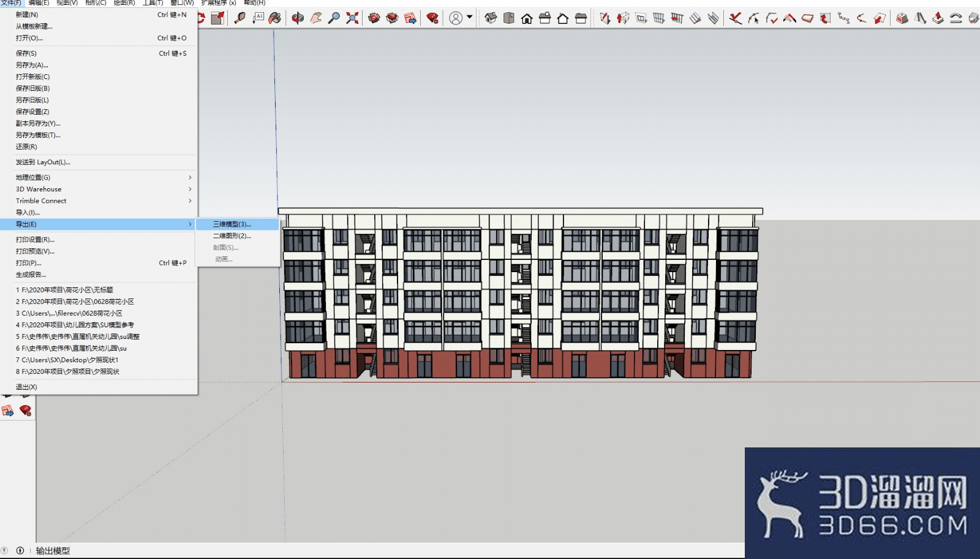Choose 另存为模板(T)... menu entry
This screenshot has height=559, width=980.
pyautogui.click(x=99, y=135)
